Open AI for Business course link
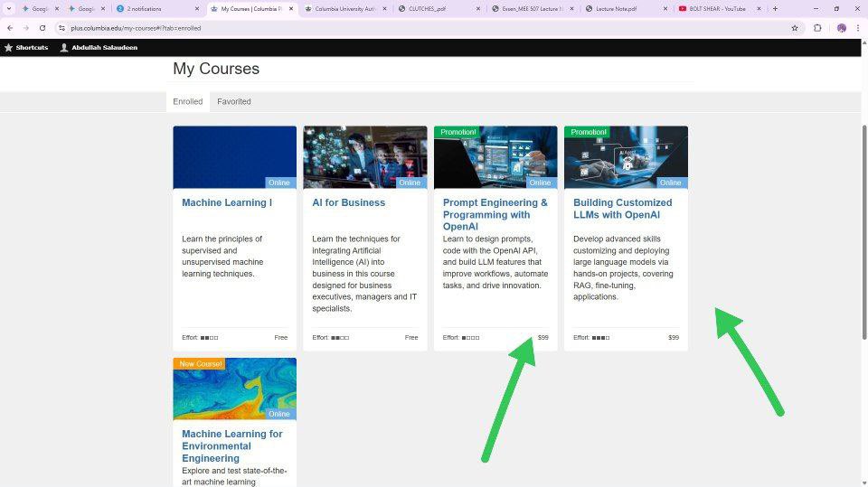The image size is (868, 487). pos(348,202)
